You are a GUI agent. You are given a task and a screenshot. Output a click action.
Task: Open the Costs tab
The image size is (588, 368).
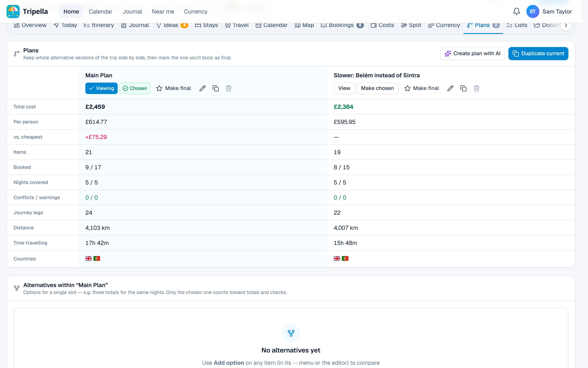click(x=382, y=25)
